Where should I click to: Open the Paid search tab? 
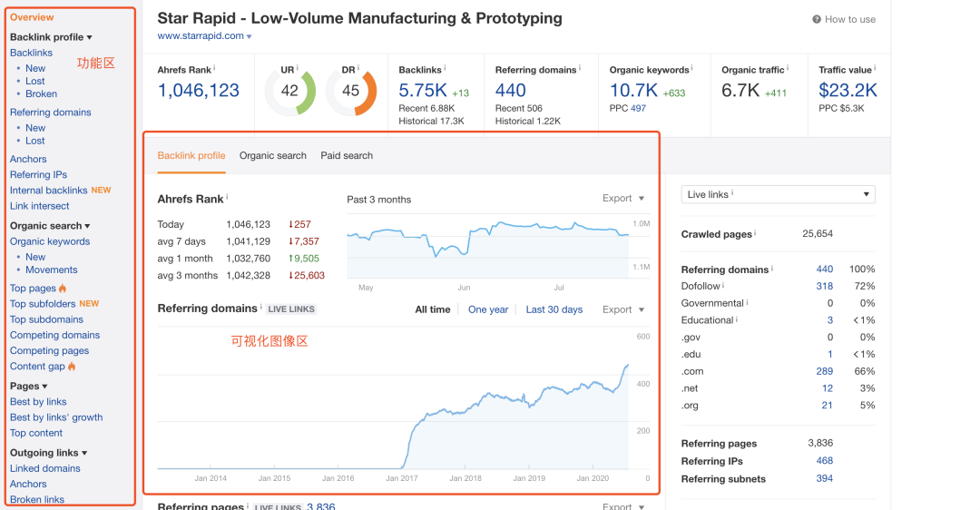click(x=346, y=155)
